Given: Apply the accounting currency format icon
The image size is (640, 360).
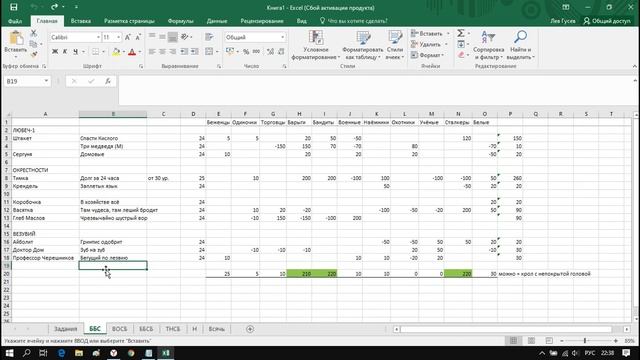Looking at the screenshot, I should [x=230, y=51].
